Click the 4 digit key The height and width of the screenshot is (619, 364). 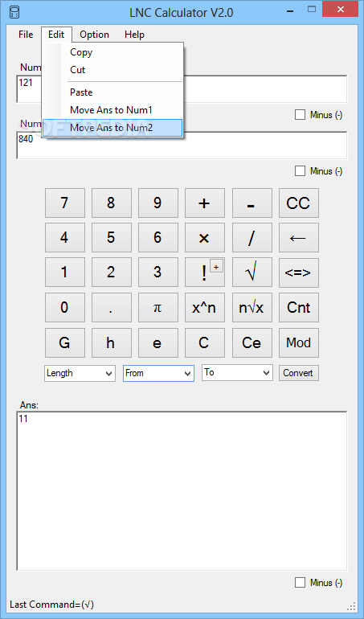pos(65,238)
